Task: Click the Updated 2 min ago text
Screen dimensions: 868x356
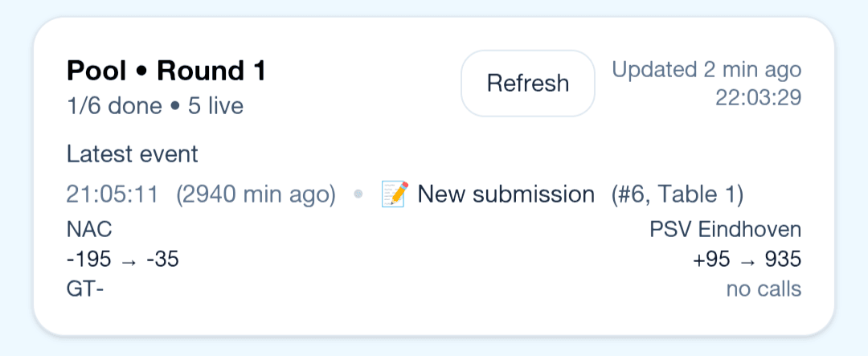Action: coord(706,70)
